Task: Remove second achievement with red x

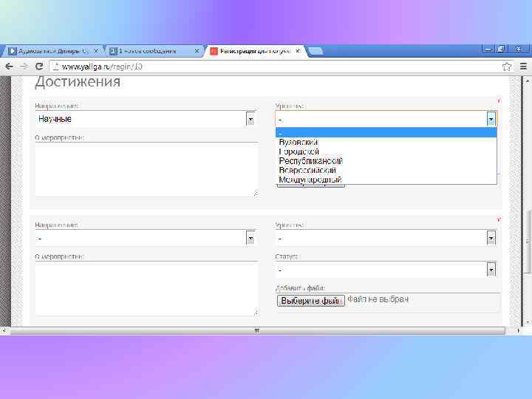Action: click(x=499, y=220)
